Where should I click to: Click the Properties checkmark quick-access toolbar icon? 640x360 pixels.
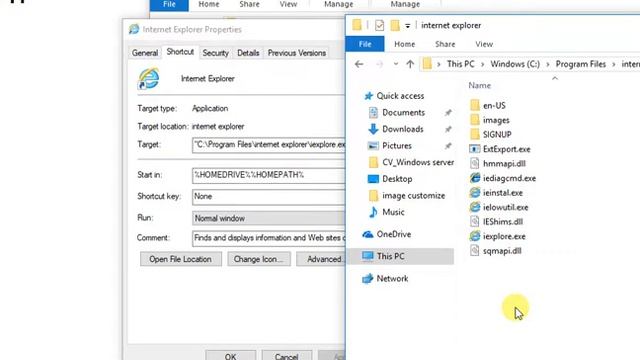[379, 25]
